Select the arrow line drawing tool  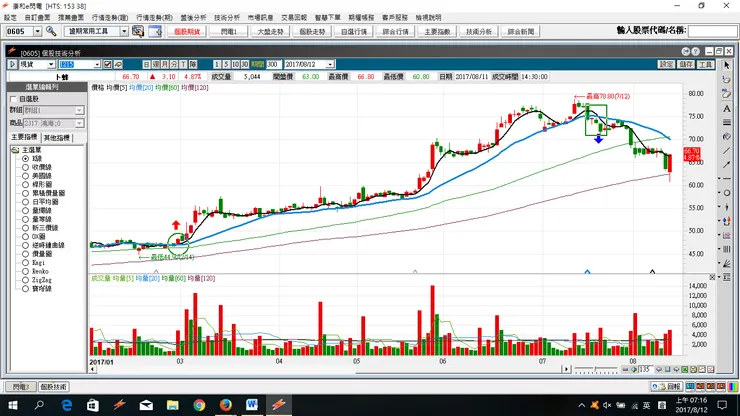point(727,164)
